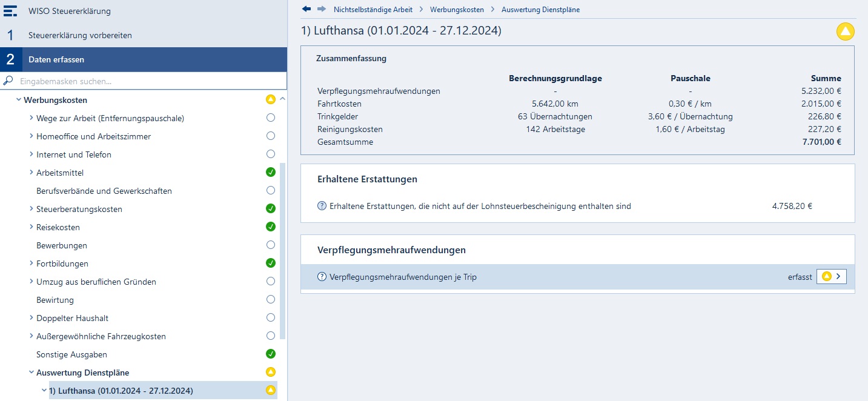Select Außergewöhnliche Fahrzeugkosten tree entry

tap(101, 336)
